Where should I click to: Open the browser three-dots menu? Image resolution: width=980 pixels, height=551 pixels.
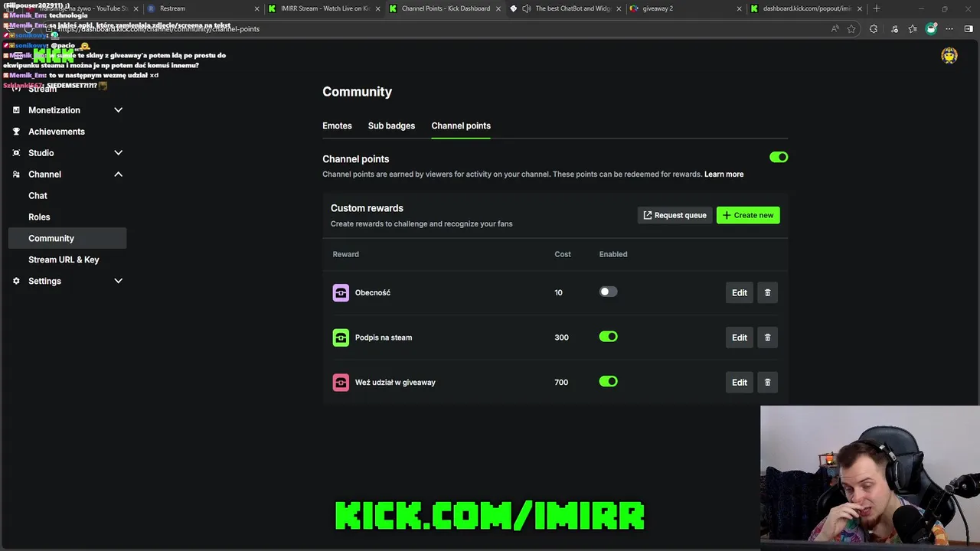click(x=950, y=29)
